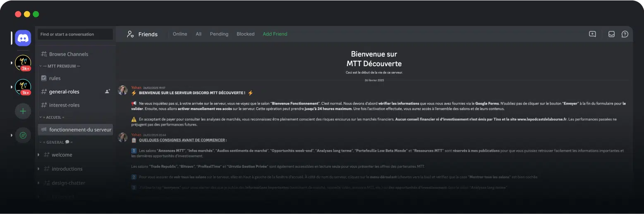Screen dimensions: 644x214
Task: Select the Blocked tab
Action: click(x=245, y=34)
